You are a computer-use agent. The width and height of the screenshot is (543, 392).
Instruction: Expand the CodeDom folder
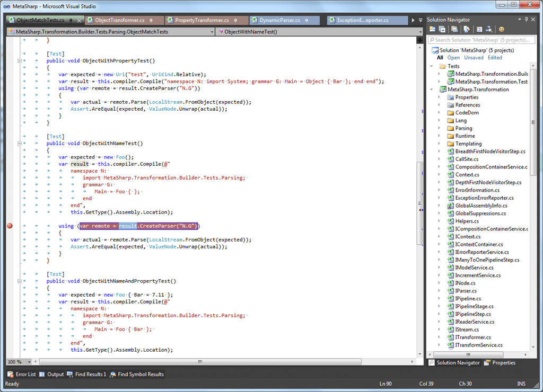[439, 113]
